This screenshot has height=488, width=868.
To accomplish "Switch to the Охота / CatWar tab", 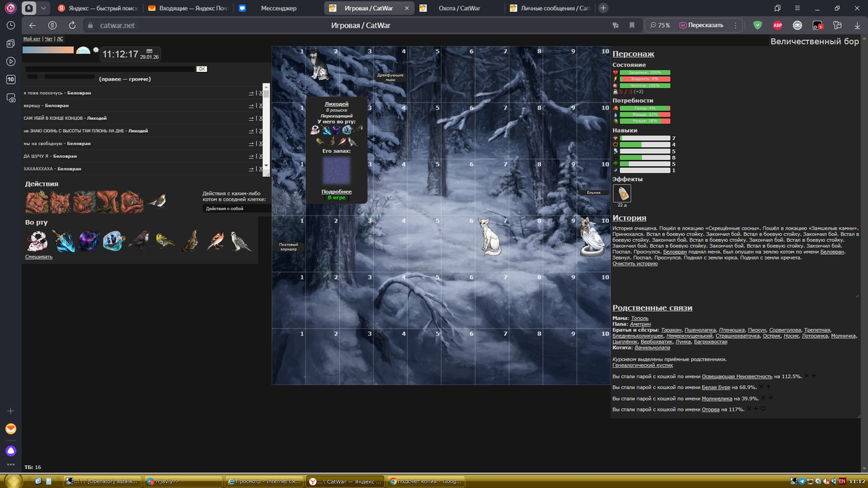I will pos(458,8).
